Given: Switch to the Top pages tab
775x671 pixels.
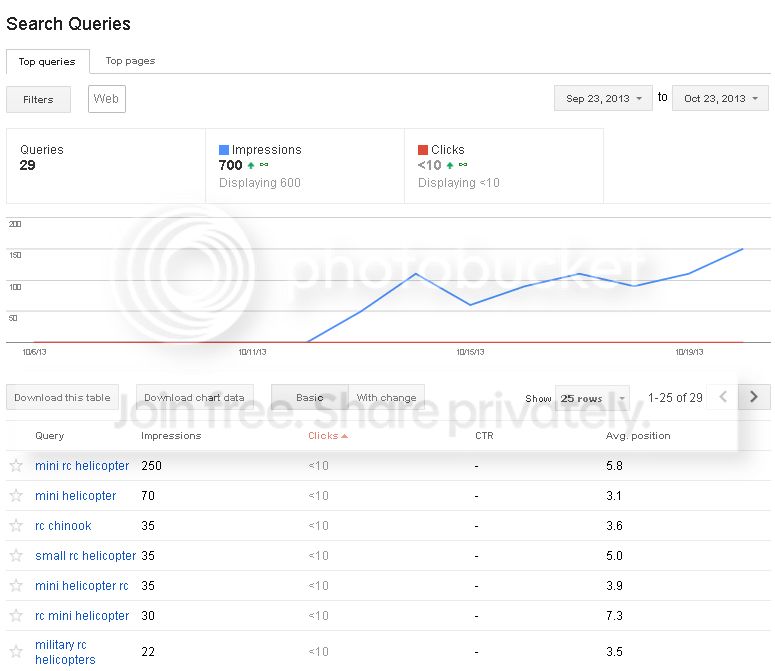Looking at the screenshot, I should point(130,61).
